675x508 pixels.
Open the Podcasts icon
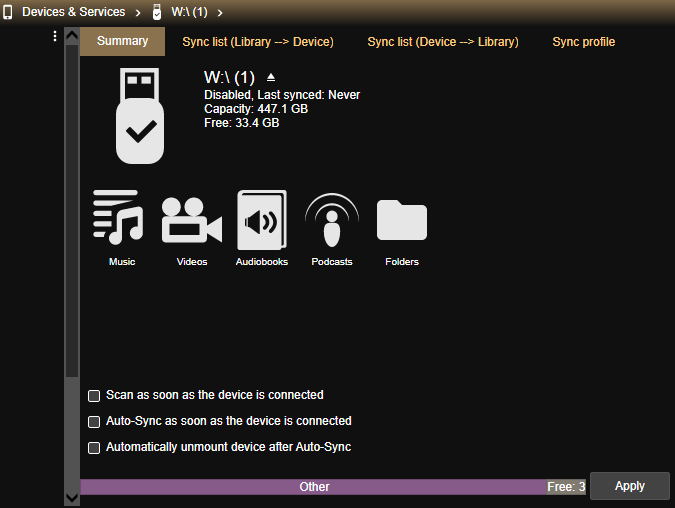point(332,220)
